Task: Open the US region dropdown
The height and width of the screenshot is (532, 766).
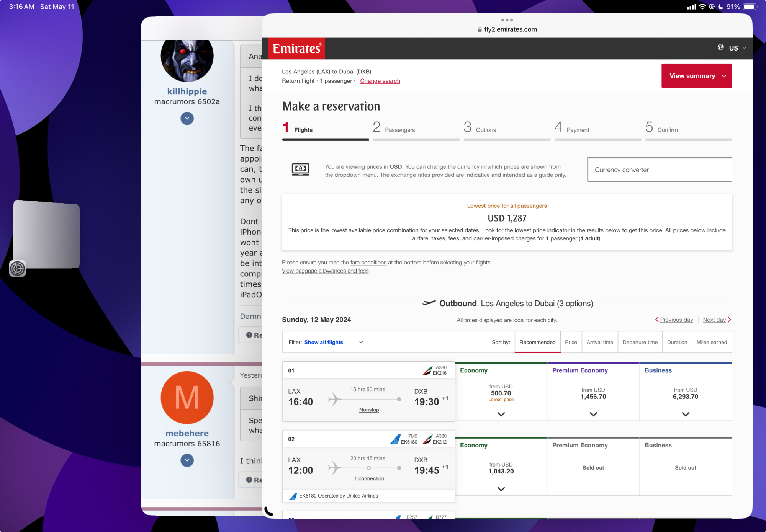Action: pyautogui.click(x=738, y=48)
